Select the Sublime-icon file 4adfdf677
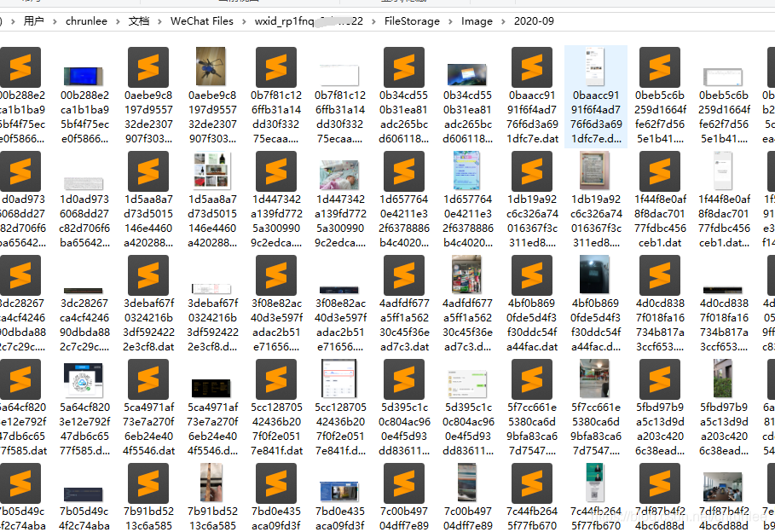This screenshot has height=532, width=775. 404,275
